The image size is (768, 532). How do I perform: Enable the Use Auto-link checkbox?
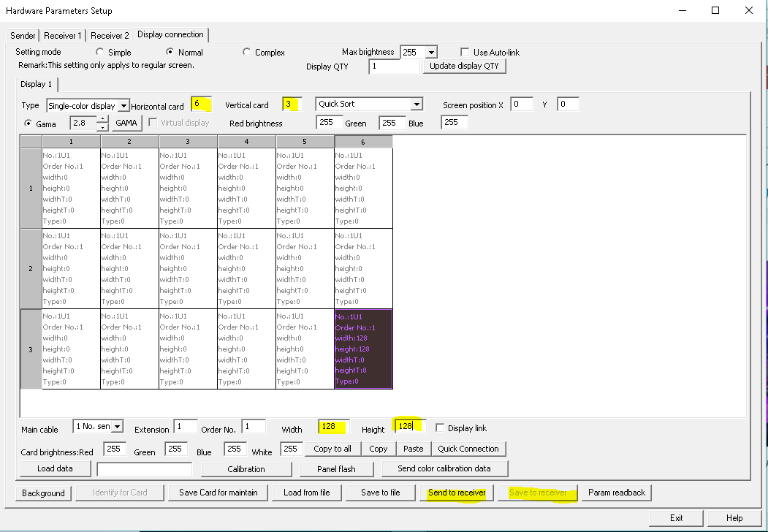pos(465,53)
